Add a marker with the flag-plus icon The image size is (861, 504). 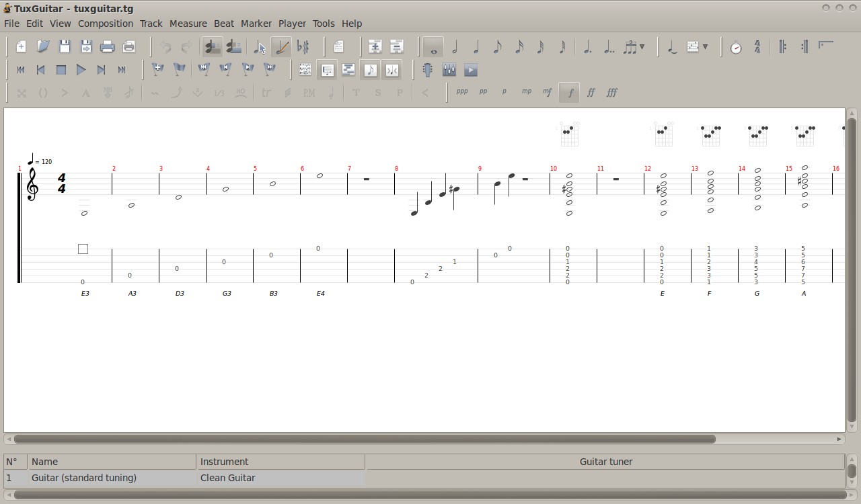click(157, 69)
